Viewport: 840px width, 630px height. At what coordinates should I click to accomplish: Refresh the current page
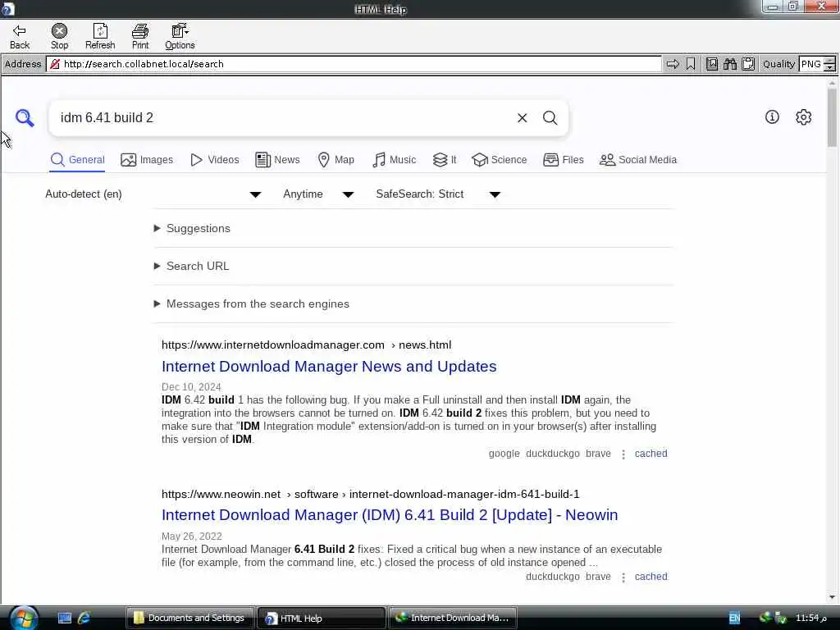100,36
